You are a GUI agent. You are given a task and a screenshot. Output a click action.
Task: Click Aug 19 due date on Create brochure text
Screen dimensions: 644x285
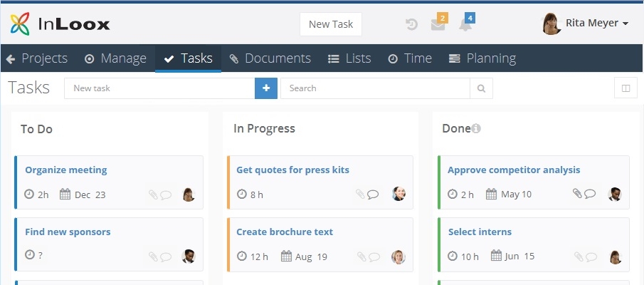point(304,256)
